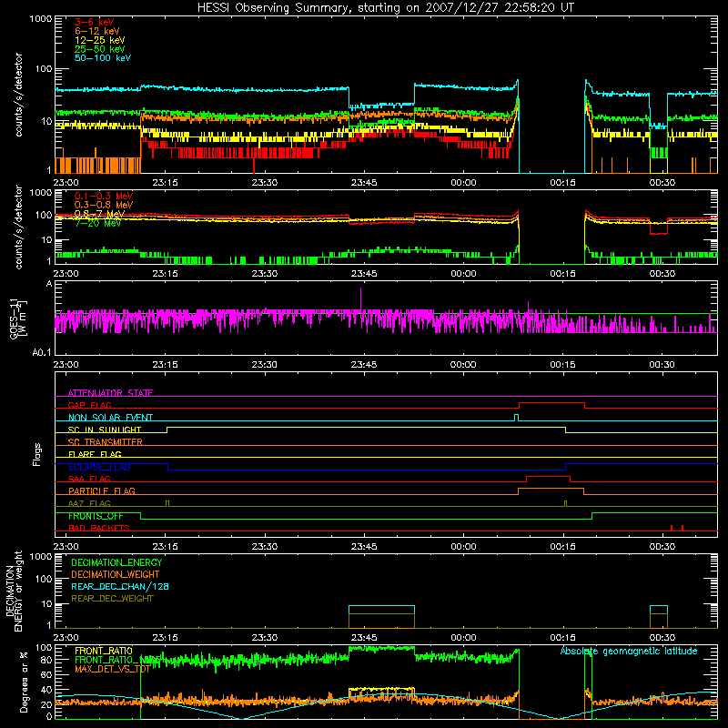Click the raised PARTICLE_FLAG segment
The image size is (728, 728).
[551, 489]
